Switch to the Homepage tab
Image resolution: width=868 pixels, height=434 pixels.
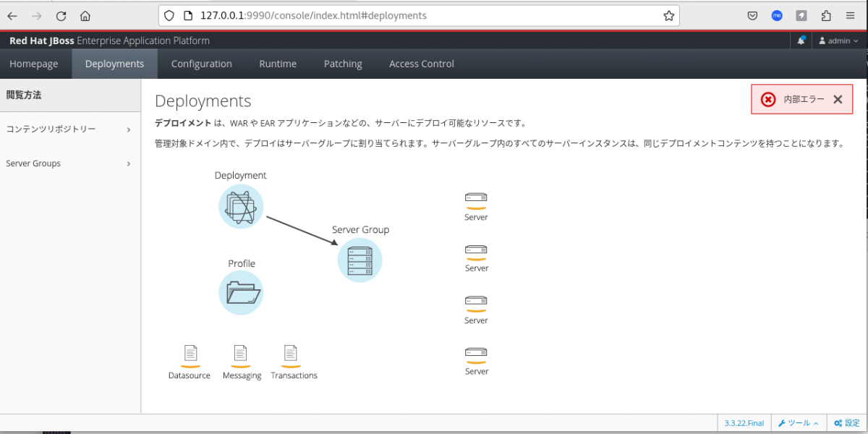pos(34,64)
